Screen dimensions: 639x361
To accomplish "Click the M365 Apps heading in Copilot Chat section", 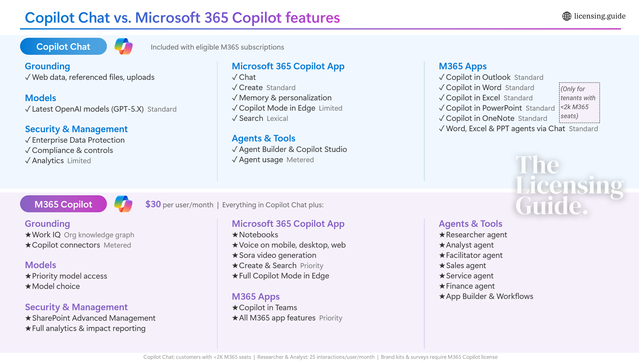I will [x=463, y=66].
